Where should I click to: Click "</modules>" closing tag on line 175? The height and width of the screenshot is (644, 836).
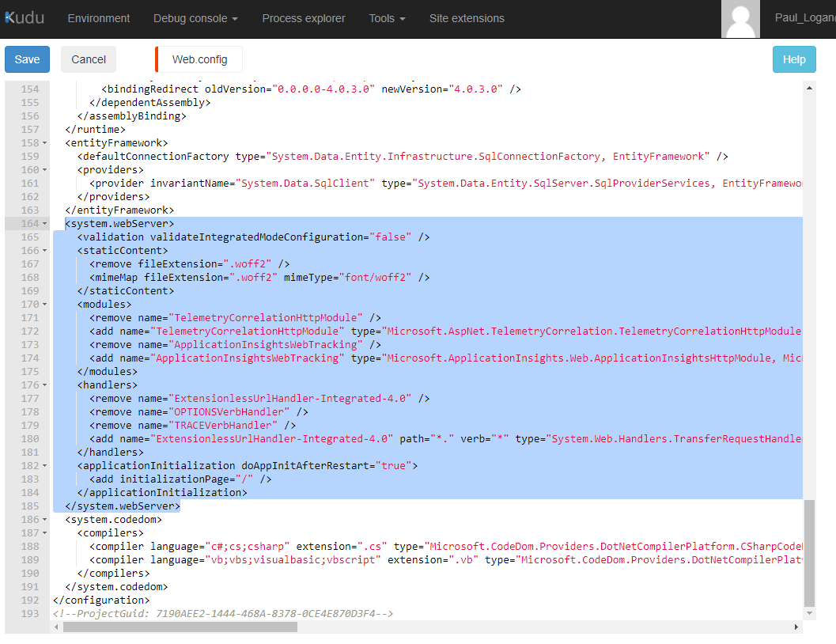pos(108,372)
